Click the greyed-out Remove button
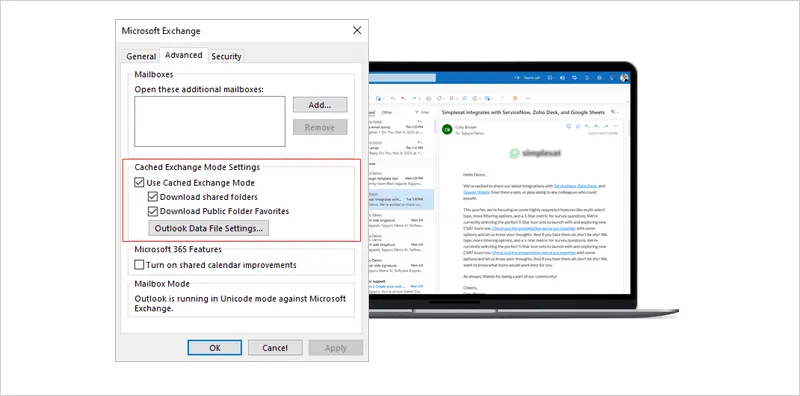 coord(320,128)
